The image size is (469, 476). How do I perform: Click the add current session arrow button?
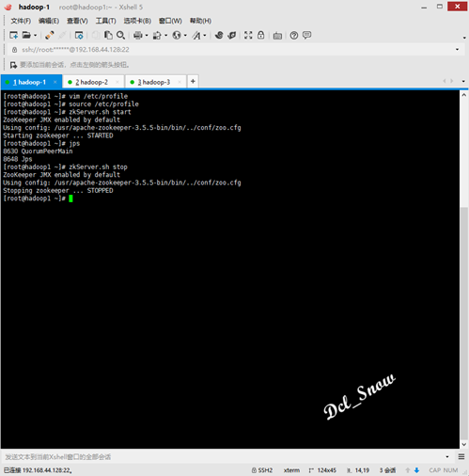coord(13,65)
